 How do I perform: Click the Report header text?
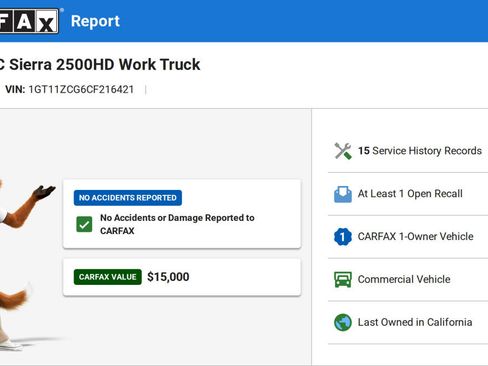95,21
